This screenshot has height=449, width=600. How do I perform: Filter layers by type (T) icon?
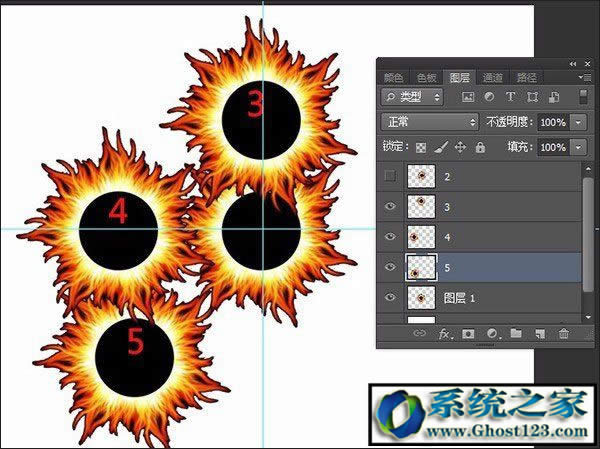[x=510, y=96]
